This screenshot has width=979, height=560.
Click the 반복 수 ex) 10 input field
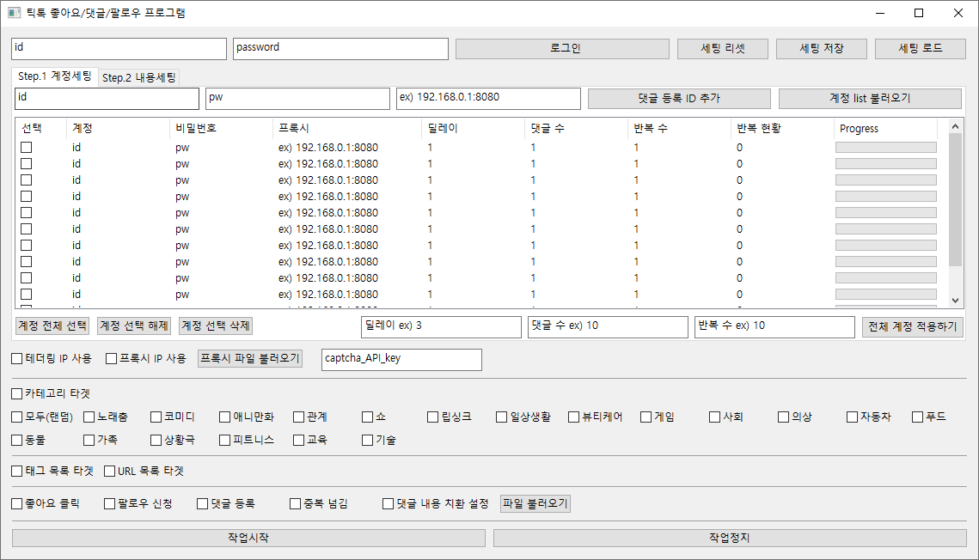click(x=774, y=327)
